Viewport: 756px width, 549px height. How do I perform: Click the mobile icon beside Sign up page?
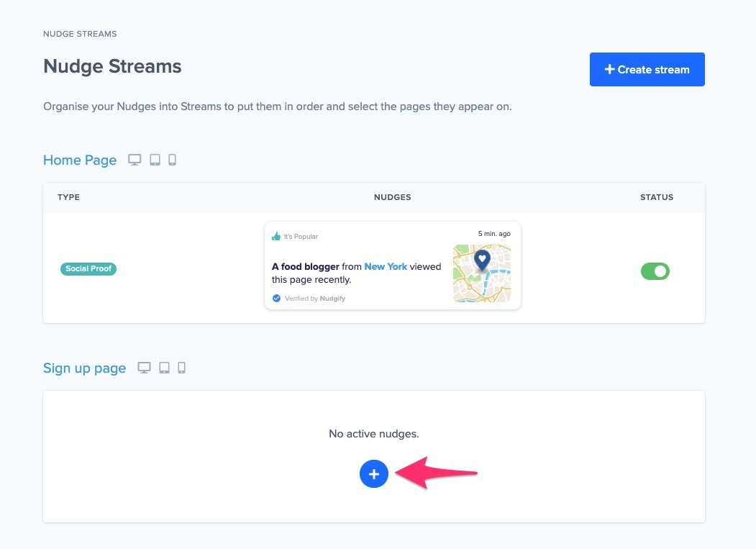(182, 368)
